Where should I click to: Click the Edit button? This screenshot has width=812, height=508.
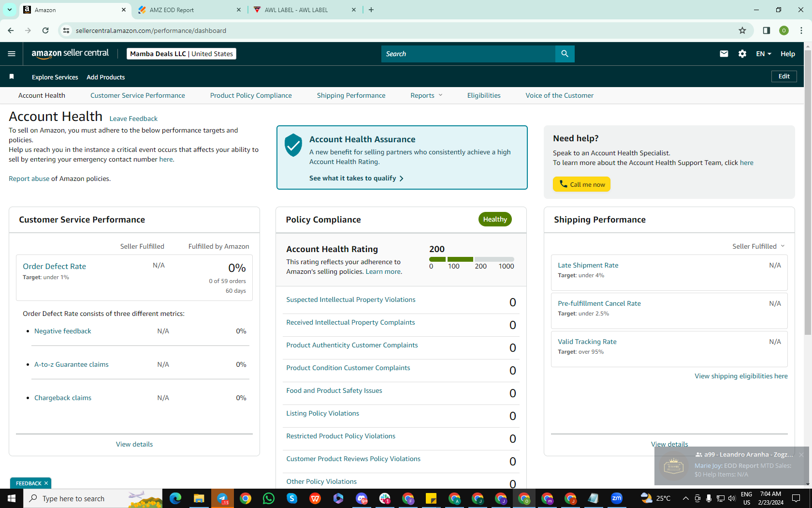point(784,76)
